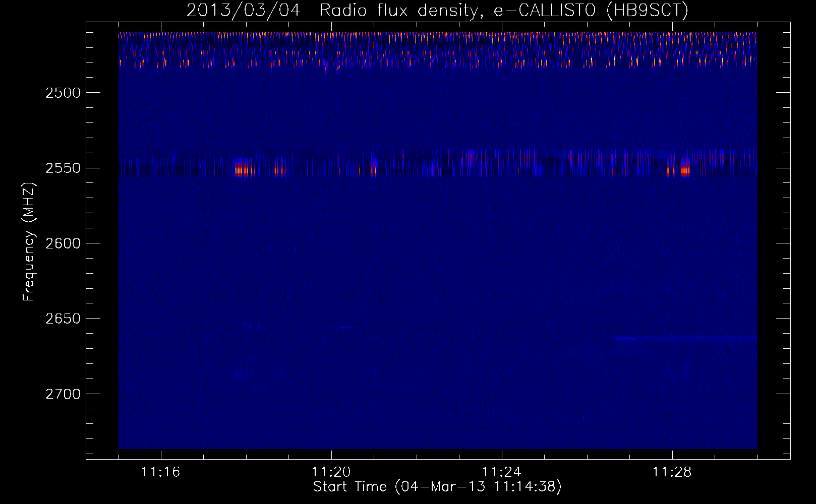
Task: Click the 11:16 time tick label
Action: tap(161, 472)
